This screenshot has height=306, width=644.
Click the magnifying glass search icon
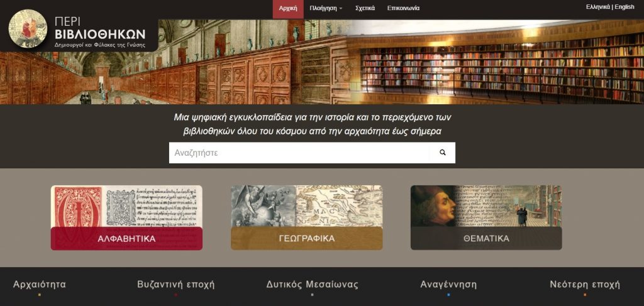[442, 153]
